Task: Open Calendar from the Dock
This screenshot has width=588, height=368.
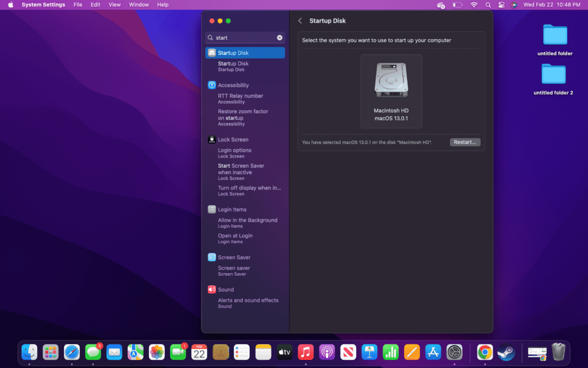Action: [199, 352]
